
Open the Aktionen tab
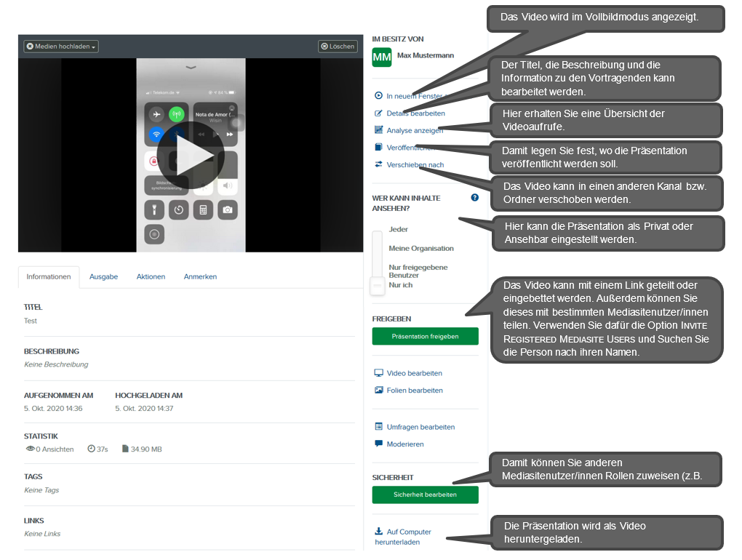(x=151, y=277)
